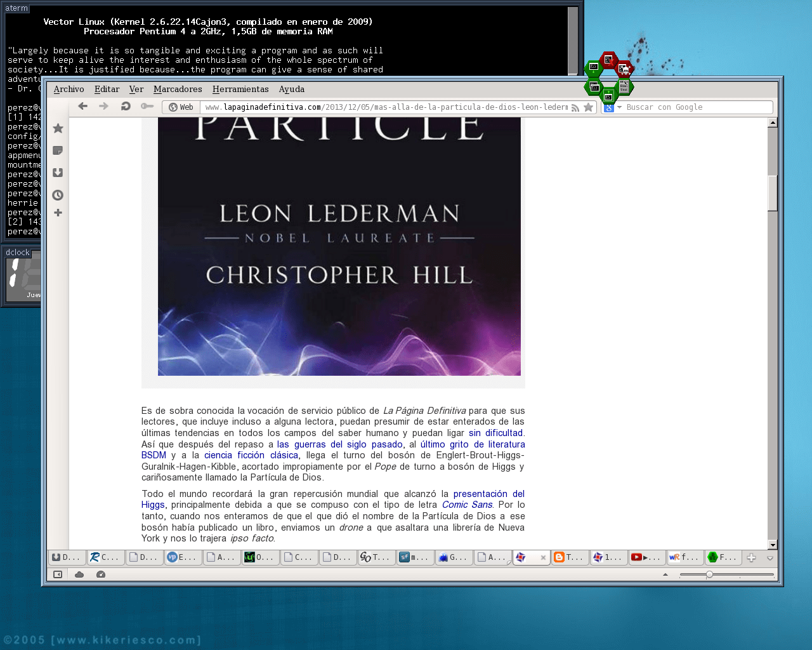812x650 pixels.
Task: Open the Bookmarks side panel star
Action: (x=58, y=128)
